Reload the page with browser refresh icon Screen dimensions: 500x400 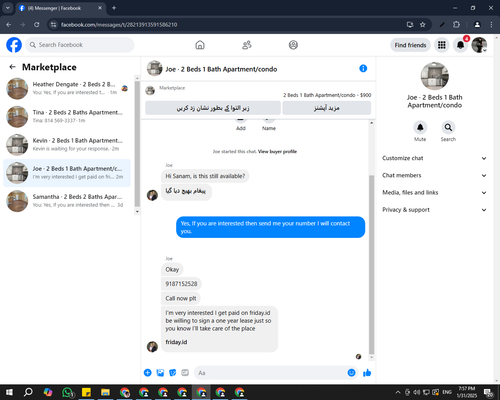click(37, 25)
